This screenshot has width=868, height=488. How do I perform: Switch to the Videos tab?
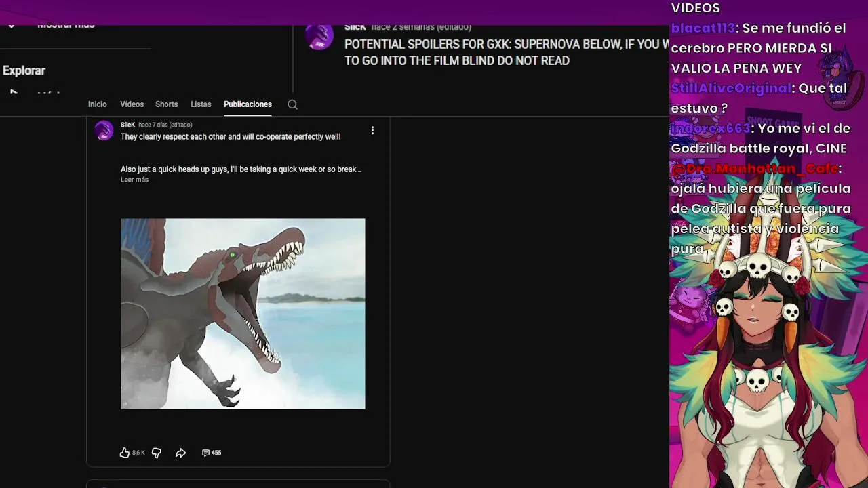[x=132, y=104]
